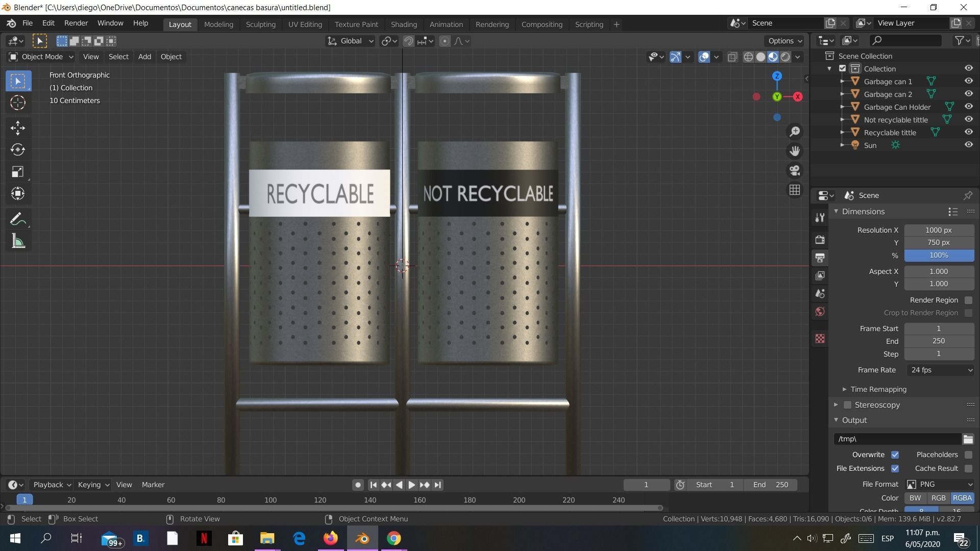The height and width of the screenshot is (551, 980).
Task: Open the Object Mode dropdown
Action: (41, 57)
